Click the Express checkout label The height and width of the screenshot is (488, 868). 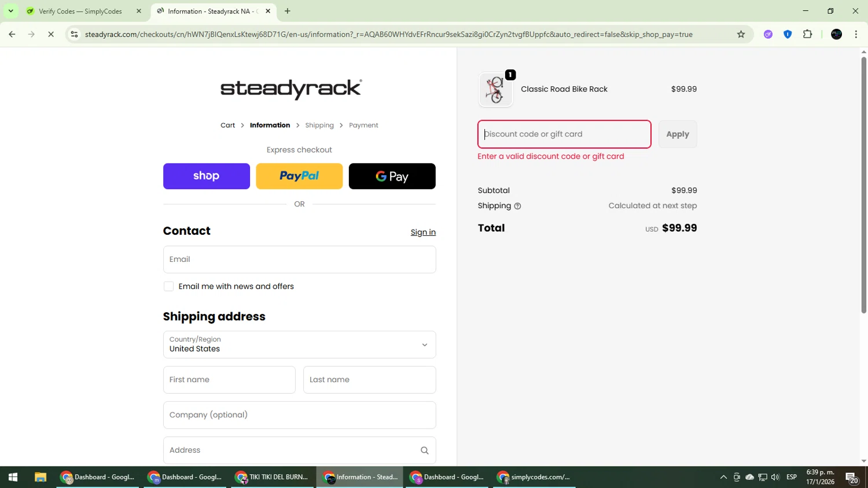[x=299, y=150]
